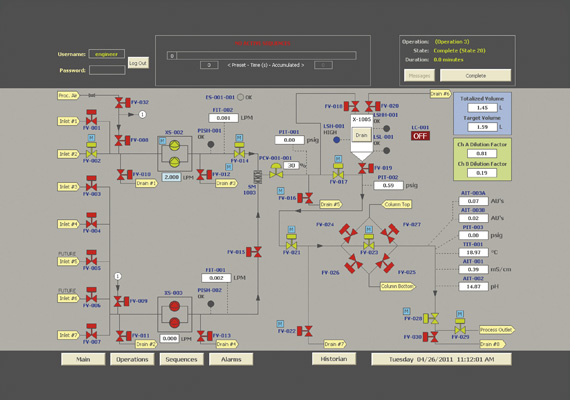The width and height of the screenshot is (570, 400).
Task: Click the Drain button on tank X-1005
Action: pos(361,135)
